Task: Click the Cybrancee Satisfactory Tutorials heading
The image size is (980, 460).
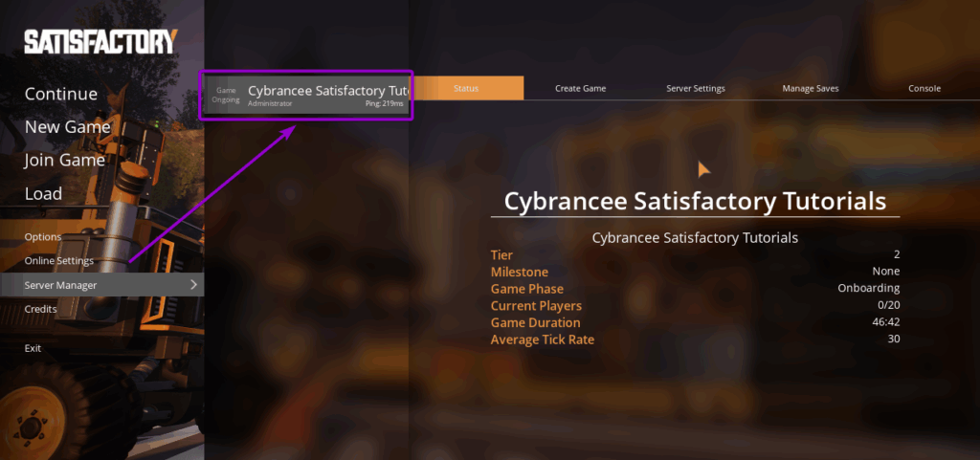Action: 695,202
